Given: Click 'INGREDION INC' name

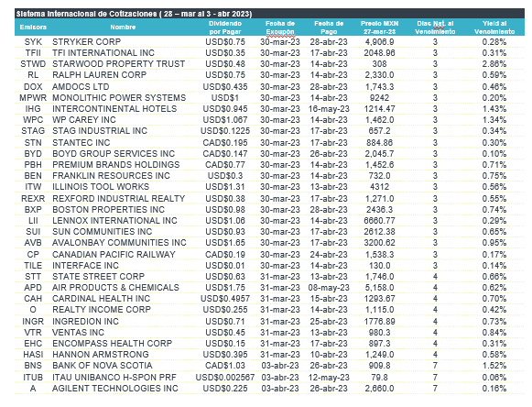Looking at the screenshot, I should pyautogui.click(x=85, y=322).
